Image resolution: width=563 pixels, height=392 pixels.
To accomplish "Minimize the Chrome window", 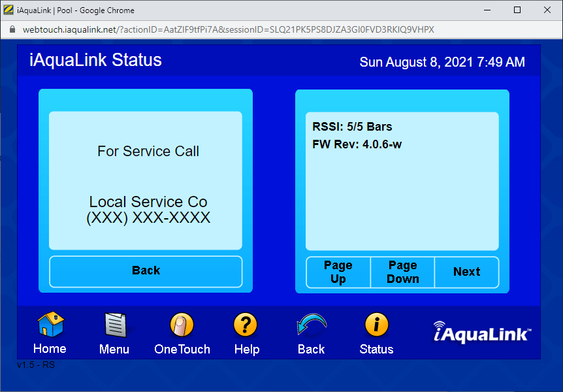I will click(487, 10).
